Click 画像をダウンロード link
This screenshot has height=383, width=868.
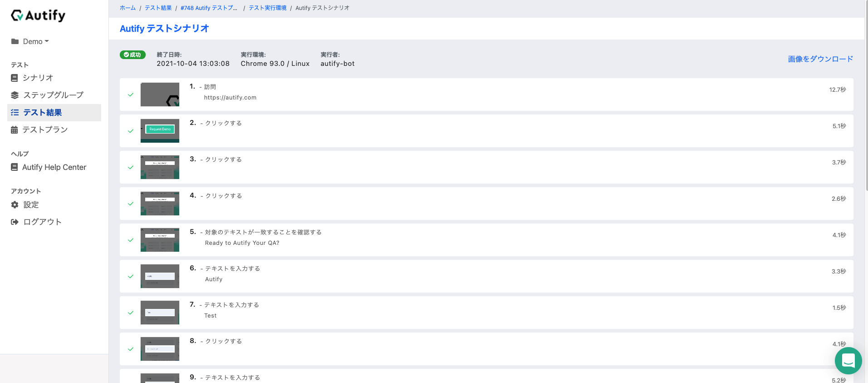820,59
